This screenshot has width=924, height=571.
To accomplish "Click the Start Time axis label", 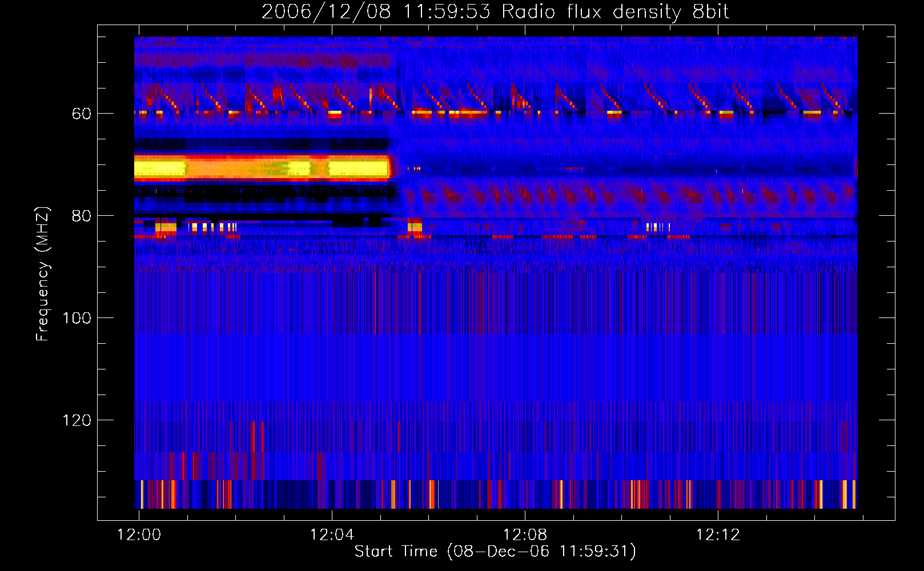I will click(x=495, y=551).
